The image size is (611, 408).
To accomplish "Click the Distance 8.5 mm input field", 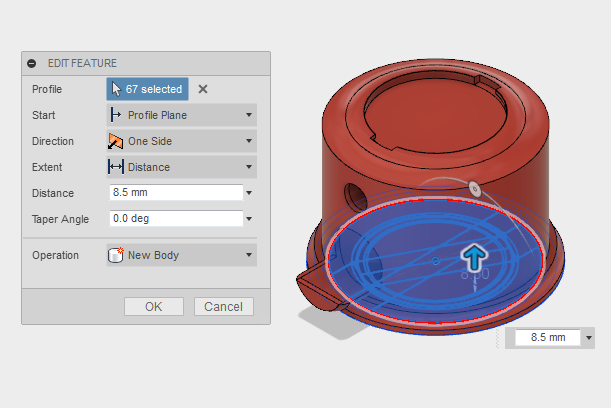I will [176, 193].
